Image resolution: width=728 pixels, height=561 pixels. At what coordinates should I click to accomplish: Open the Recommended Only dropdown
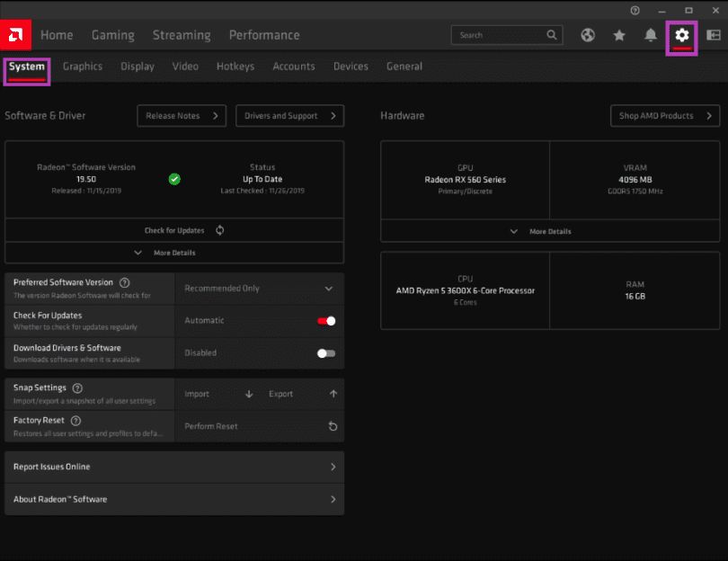click(259, 288)
